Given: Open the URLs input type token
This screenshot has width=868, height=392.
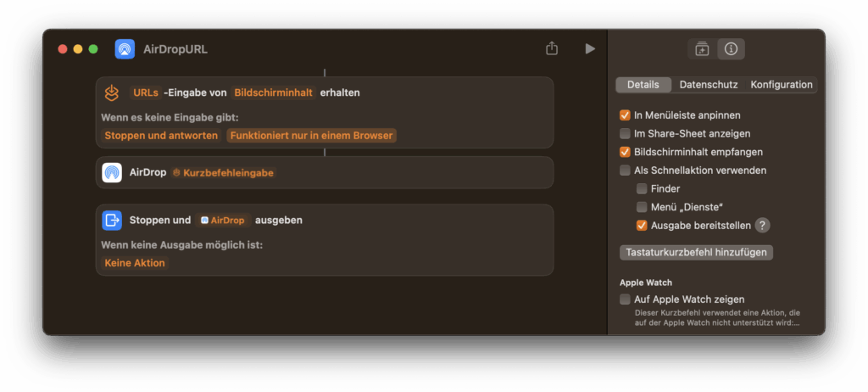Looking at the screenshot, I should coord(146,92).
